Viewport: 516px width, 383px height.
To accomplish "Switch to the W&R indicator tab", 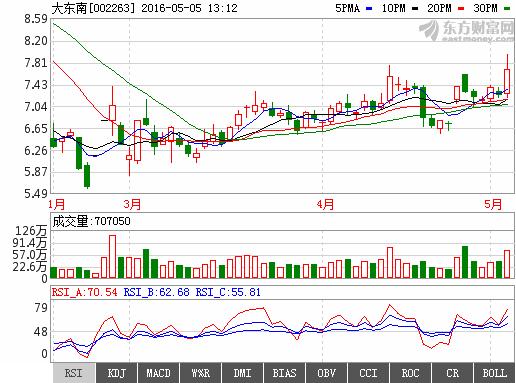I will (x=200, y=373).
